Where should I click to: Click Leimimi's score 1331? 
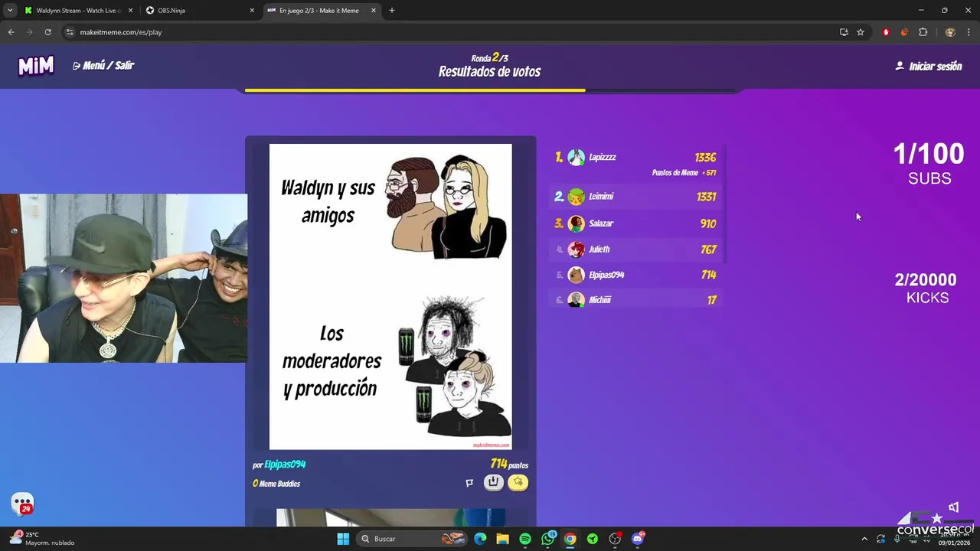706,197
